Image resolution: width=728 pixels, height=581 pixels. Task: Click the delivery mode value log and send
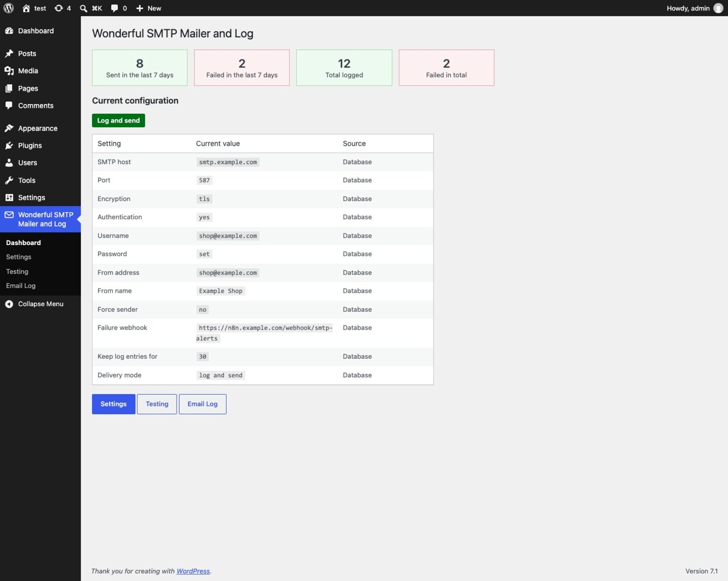pyautogui.click(x=221, y=376)
